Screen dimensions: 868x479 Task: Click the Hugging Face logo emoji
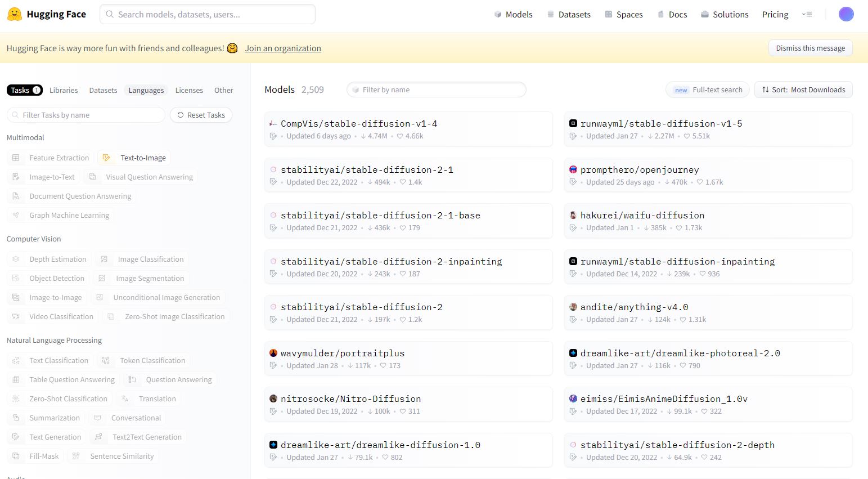point(15,14)
